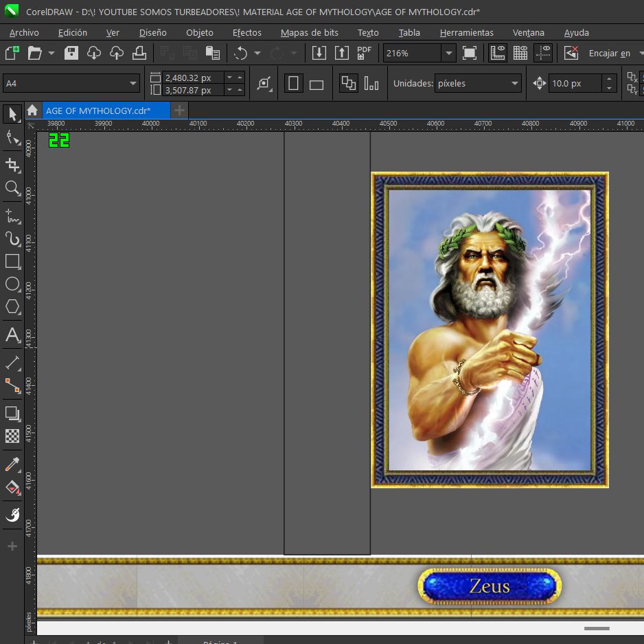Select the Rectangle tool
The width and height of the screenshot is (644, 644).
(12, 261)
